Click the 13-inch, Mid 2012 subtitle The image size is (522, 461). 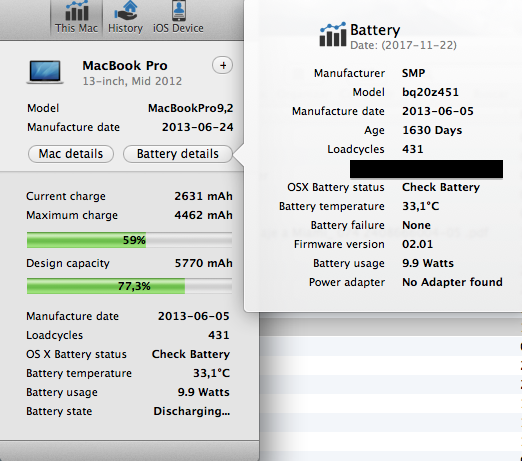click(x=132, y=81)
